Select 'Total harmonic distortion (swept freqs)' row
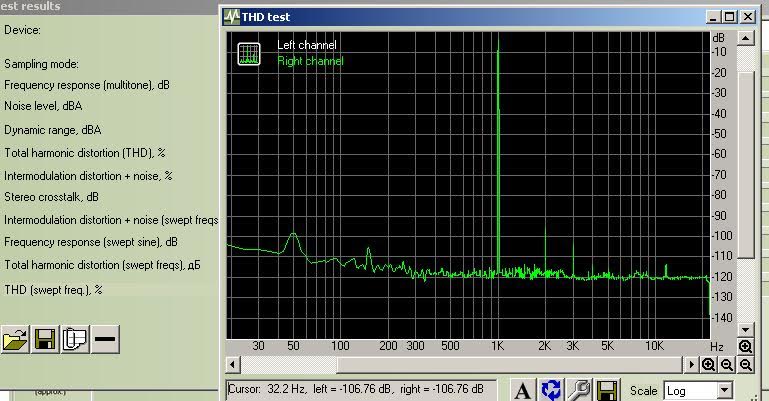The image size is (769, 401). (102, 265)
